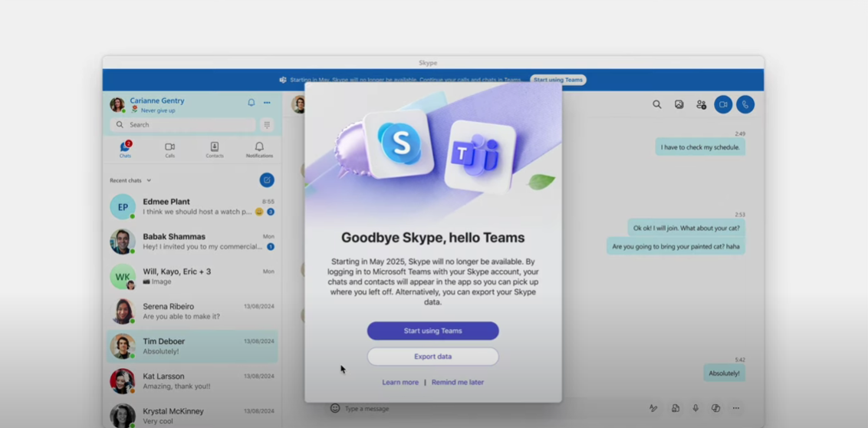Click the microphone voice message icon
The height and width of the screenshot is (428, 868).
(695, 408)
